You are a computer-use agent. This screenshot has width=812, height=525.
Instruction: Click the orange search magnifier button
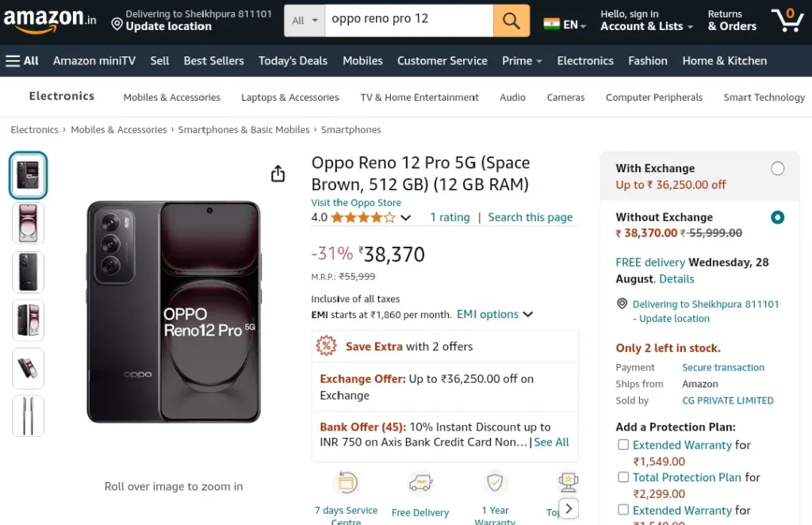click(511, 21)
